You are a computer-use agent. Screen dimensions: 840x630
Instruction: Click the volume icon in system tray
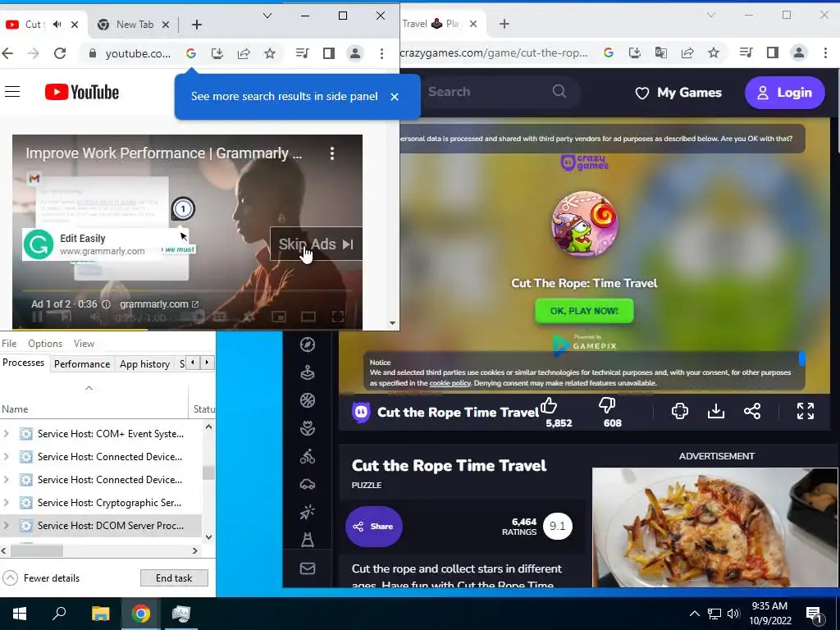point(733,614)
